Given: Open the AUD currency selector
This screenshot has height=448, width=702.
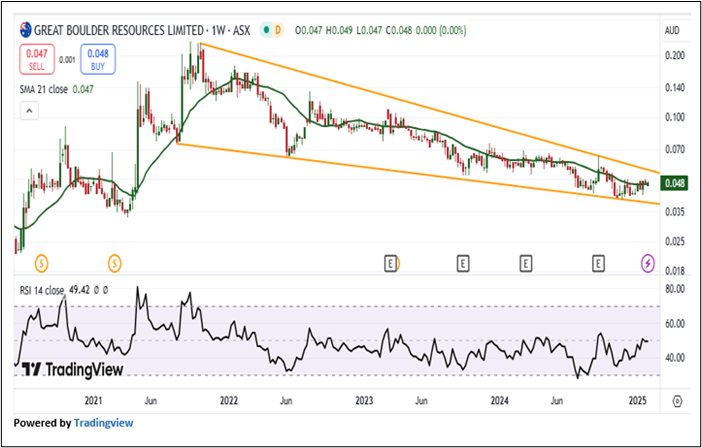Looking at the screenshot, I should [672, 30].
